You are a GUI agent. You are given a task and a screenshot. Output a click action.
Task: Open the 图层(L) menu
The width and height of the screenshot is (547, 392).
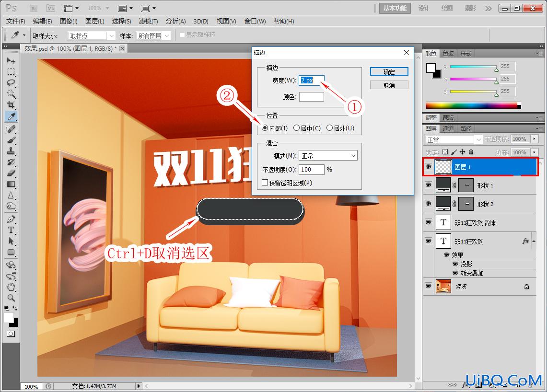point(95,21)
